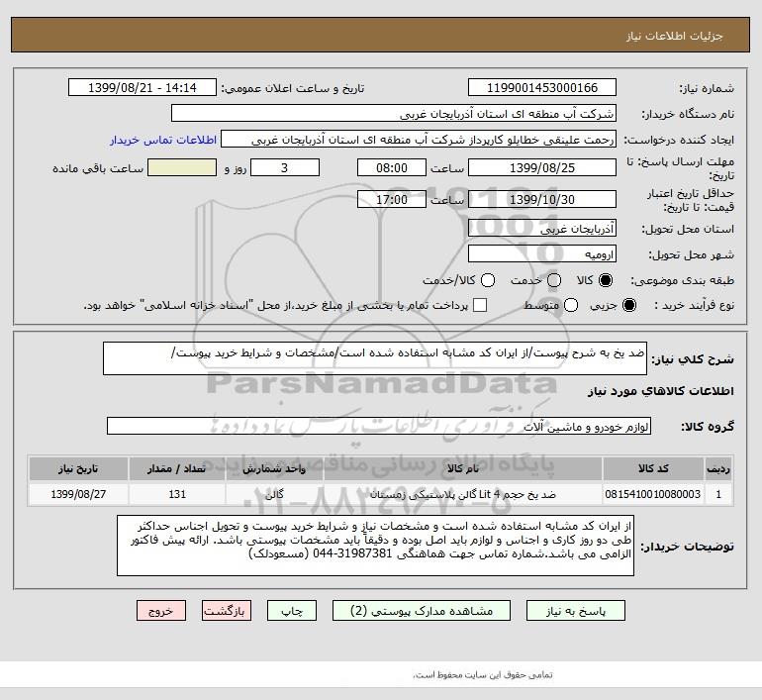The height and width of the screenshot is (700, 762).
Task: Click the price validity date 1399/10/30
Action: [542, 199]
